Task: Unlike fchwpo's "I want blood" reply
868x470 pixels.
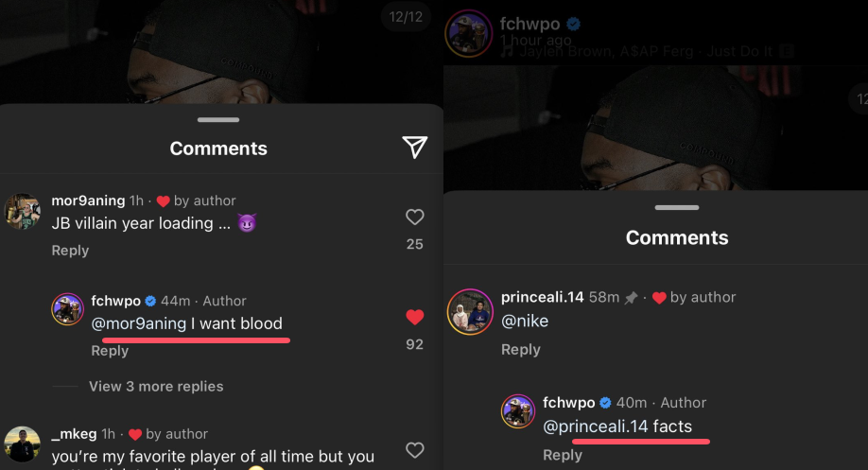Action: [x=414, y=317]
